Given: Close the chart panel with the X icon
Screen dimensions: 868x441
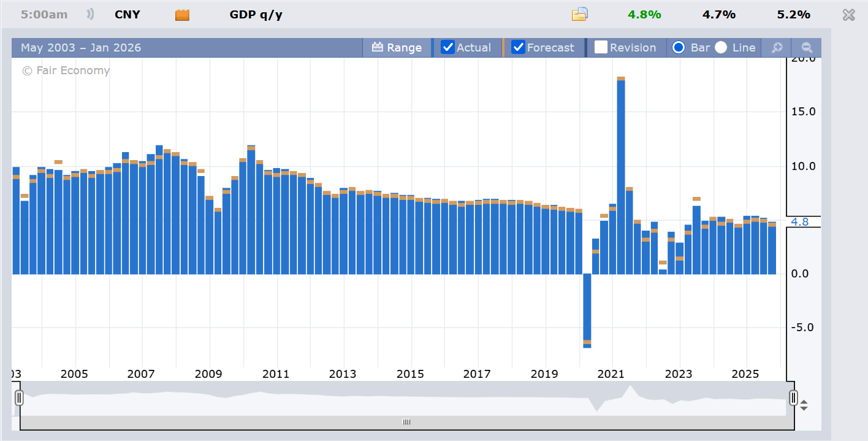Looking at the screenshot, I should click(848, 15).
